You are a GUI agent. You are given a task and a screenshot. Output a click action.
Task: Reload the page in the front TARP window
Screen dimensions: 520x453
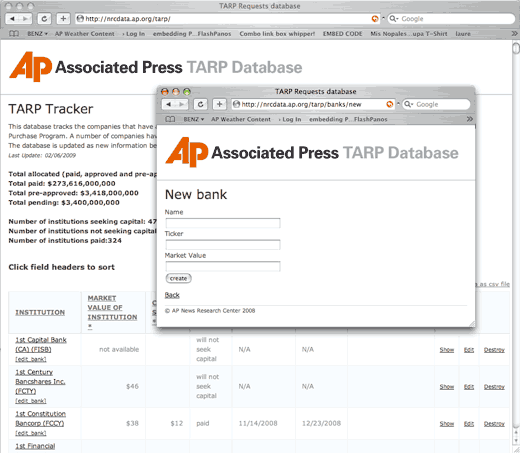(x=200, y=104)
